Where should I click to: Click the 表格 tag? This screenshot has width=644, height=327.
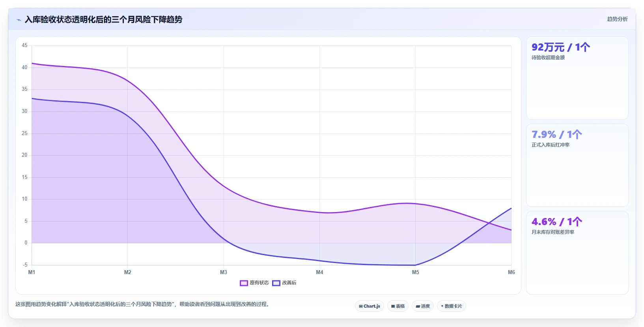398,306
